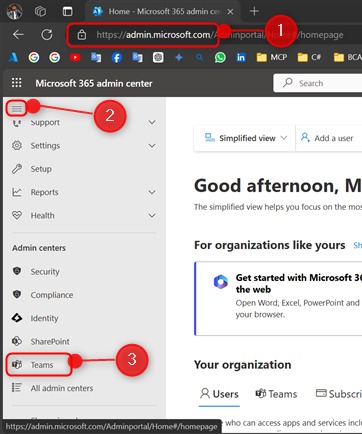Click the Health heart icon

(x=17, y=215)
